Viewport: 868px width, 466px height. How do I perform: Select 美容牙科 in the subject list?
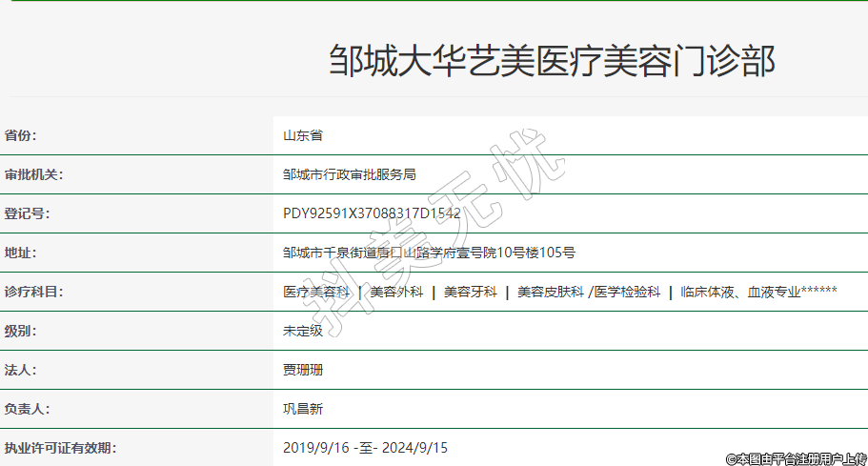[471, 292]
